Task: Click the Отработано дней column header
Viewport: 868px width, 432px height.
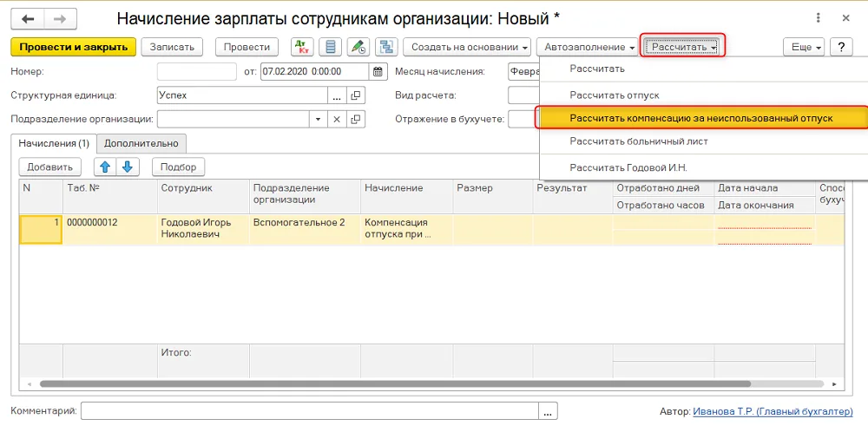Action: coord(664,188)
